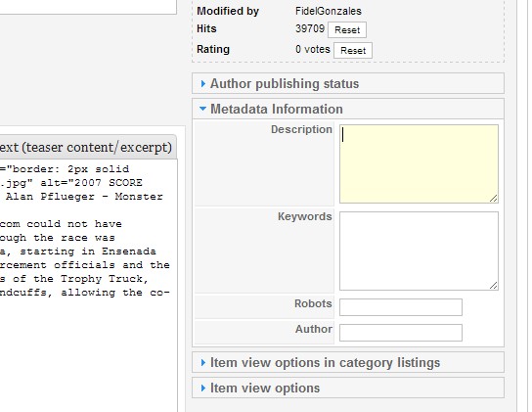This screenshot has width=532, height=412.
Task: Expand the Item view options panel
Action: pos(348,388)
